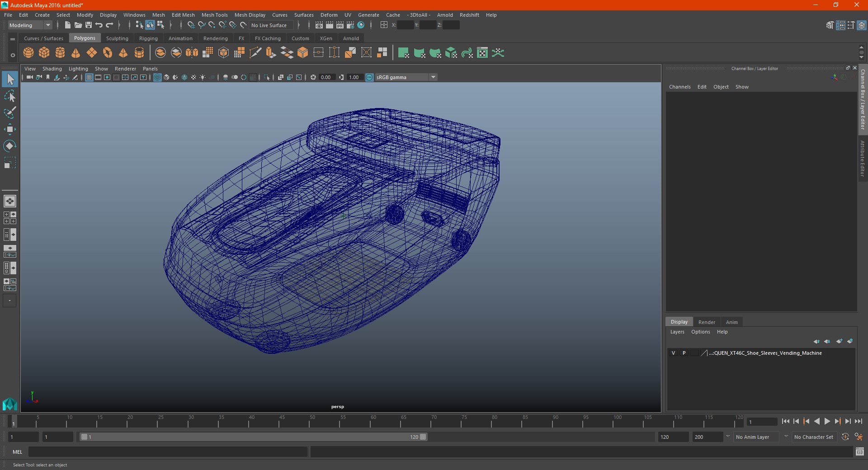The image size is (868, 470).
Task: Play the animation forwards
Action: 827,421
